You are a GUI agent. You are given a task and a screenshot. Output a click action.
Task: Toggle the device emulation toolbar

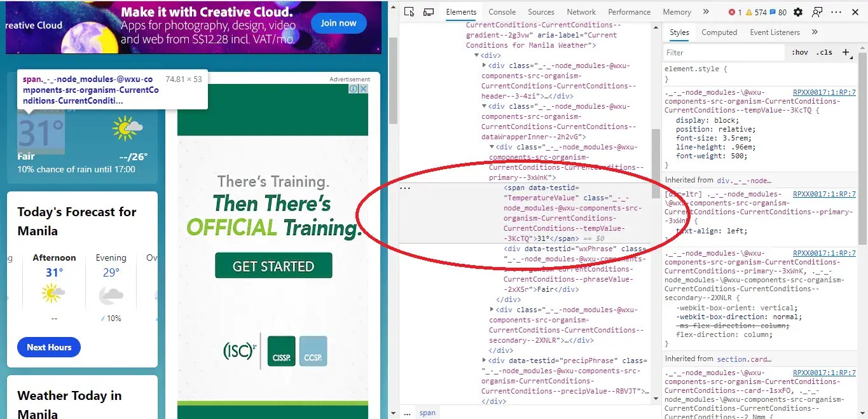[428, 11]
